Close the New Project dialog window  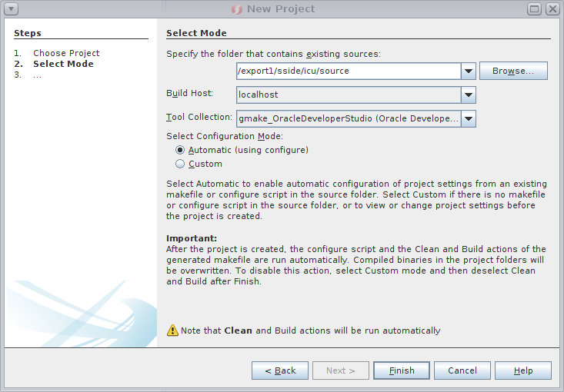point(552,9)
